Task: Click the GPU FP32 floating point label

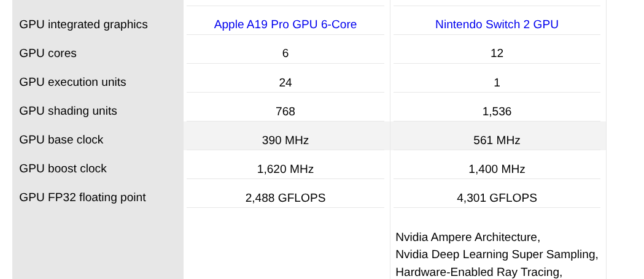Action: tap(82, 197)
